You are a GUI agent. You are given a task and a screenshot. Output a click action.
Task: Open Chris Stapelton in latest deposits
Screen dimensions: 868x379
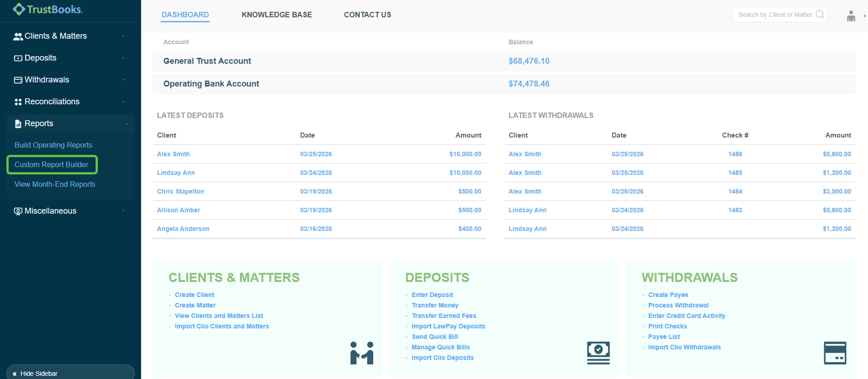(x=180, y=191)
